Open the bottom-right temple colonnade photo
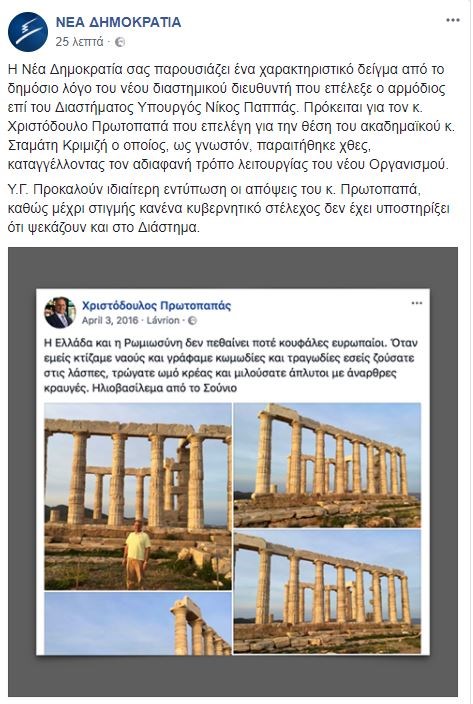The width and height of the screenshot is (473, 704). click(327, 592)
